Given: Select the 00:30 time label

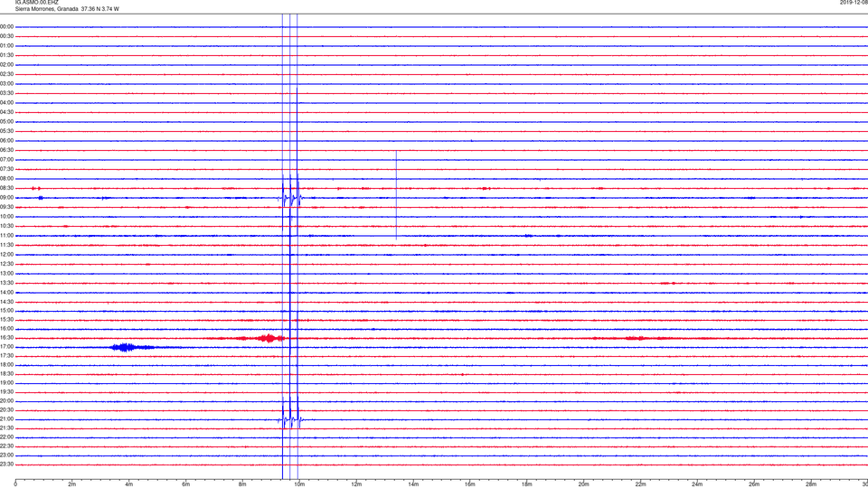Looking at the screenshot, I should pos(6,36).
